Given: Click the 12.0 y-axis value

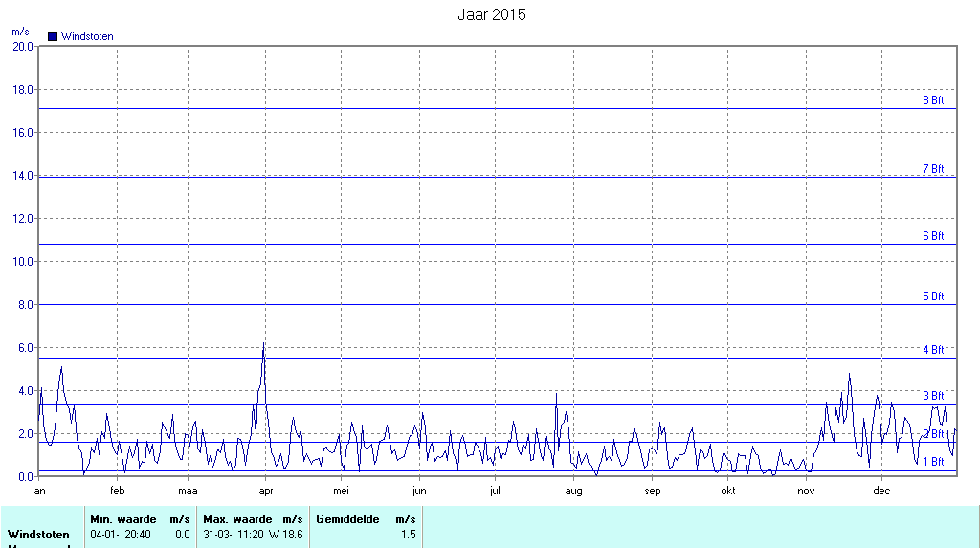Looking at the screenshot, I should (23, 219).
